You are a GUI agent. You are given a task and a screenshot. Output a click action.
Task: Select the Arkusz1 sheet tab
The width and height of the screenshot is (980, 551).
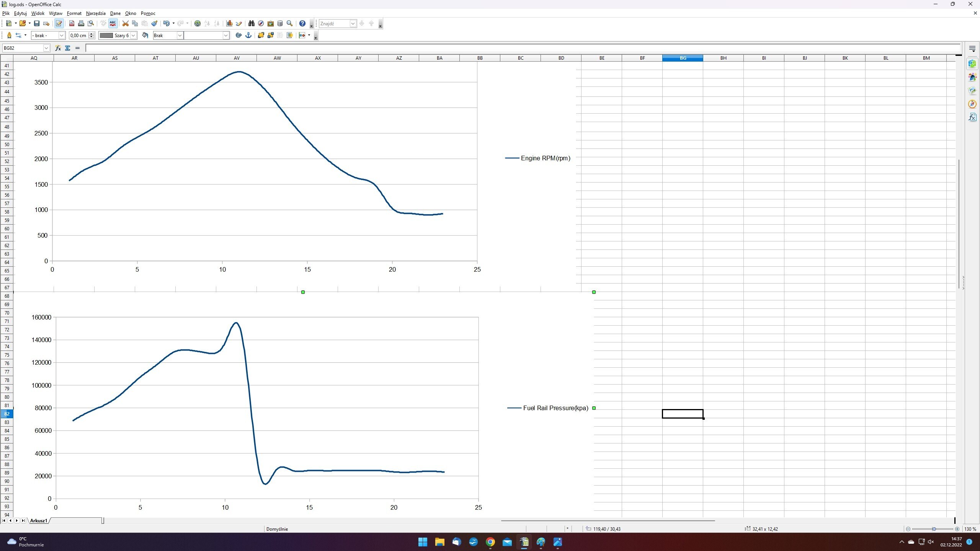[39, 521]
